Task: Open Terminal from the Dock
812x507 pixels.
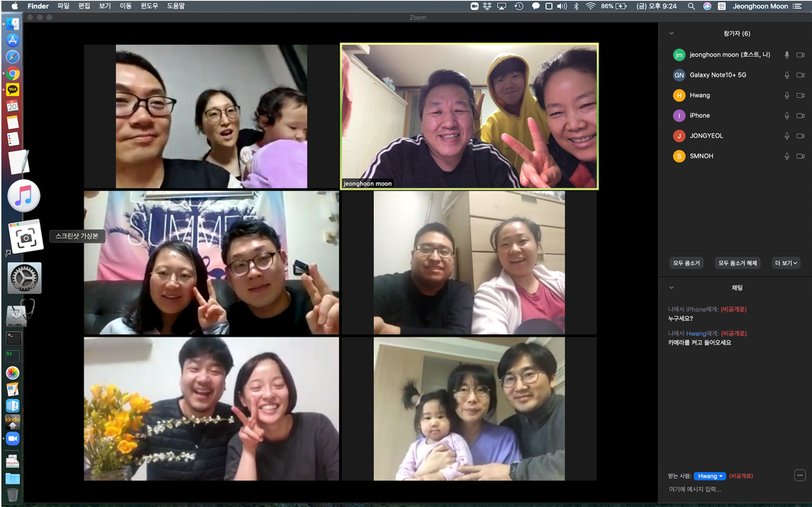Action: click(x=13, y=338)
